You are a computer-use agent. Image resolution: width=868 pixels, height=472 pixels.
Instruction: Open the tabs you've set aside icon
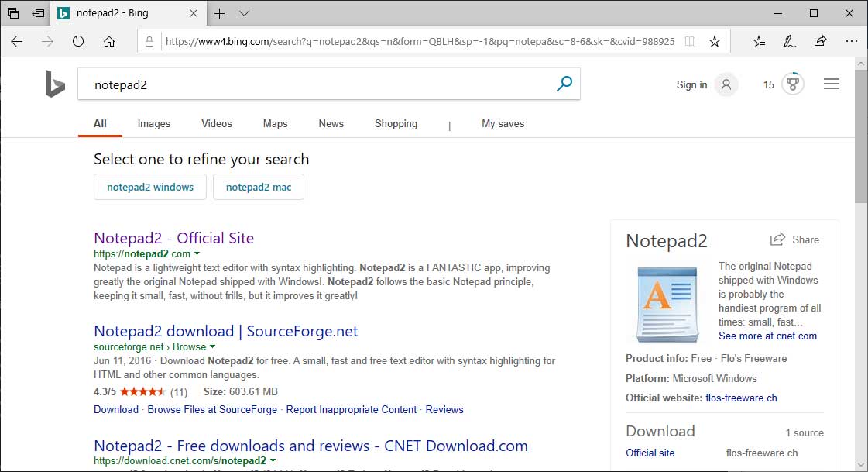pyautogui.click(x=13, y=12)
